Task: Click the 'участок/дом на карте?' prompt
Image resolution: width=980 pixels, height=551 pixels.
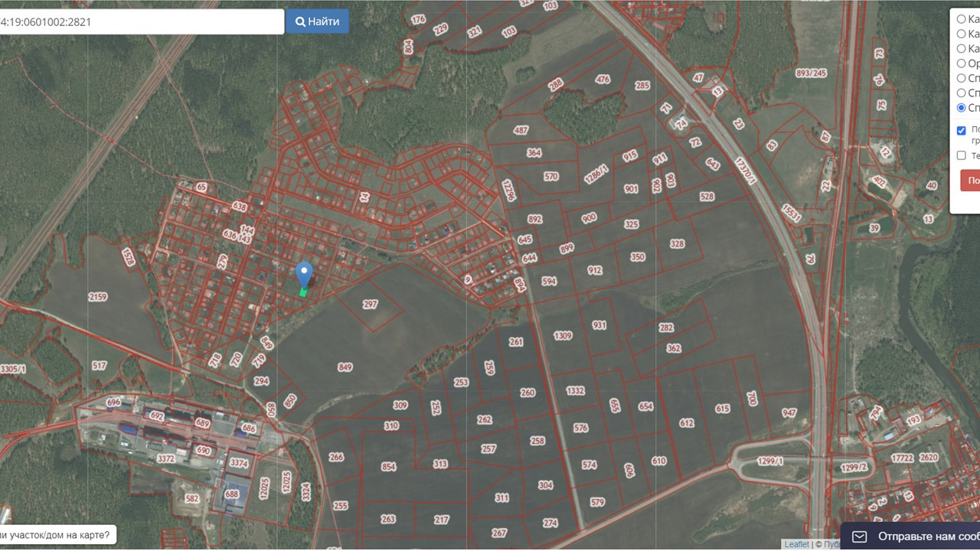Action: 58,535
